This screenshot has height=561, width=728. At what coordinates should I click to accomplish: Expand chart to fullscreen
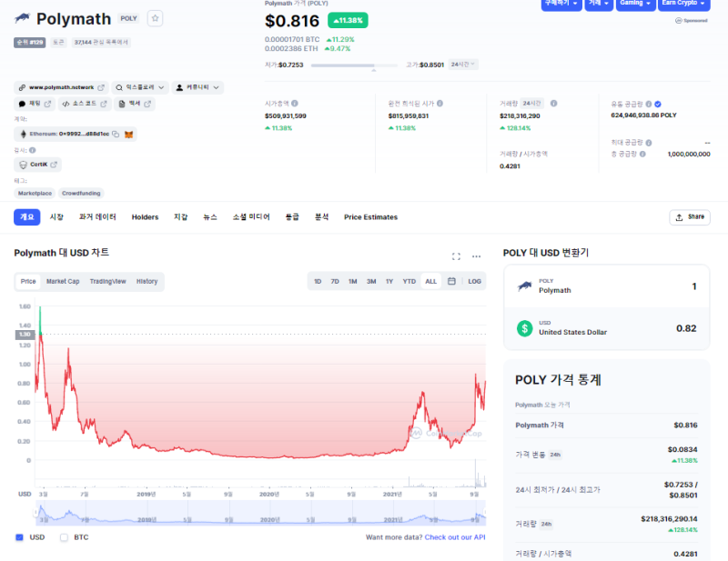point(456,256)
